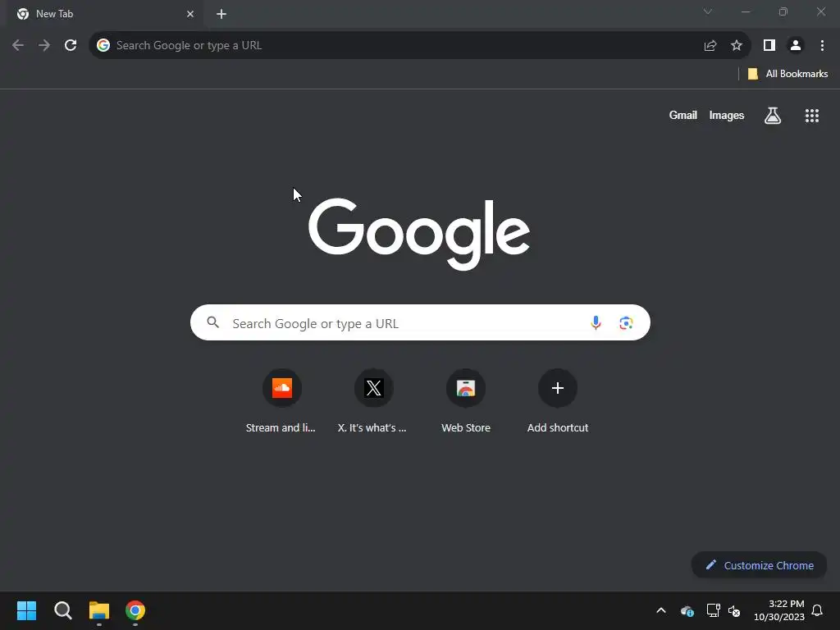
Task: Open the All Bookmarks folder
Action: click(x=788, y=74)
